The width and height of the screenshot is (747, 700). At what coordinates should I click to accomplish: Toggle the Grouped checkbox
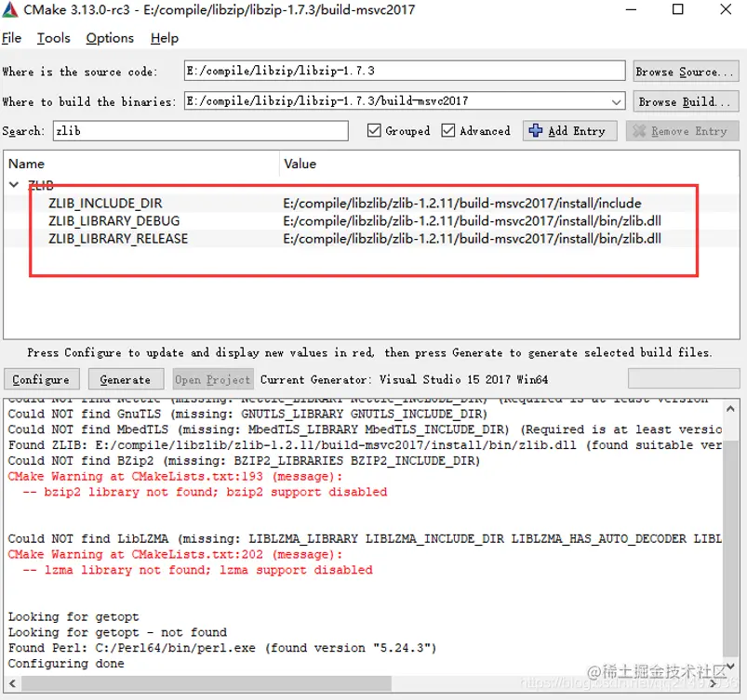pos(375,130)
